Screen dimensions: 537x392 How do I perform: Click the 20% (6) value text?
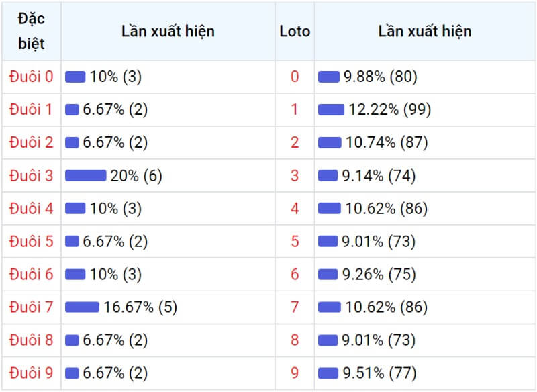pyautogui.click(x=136, y=176)
